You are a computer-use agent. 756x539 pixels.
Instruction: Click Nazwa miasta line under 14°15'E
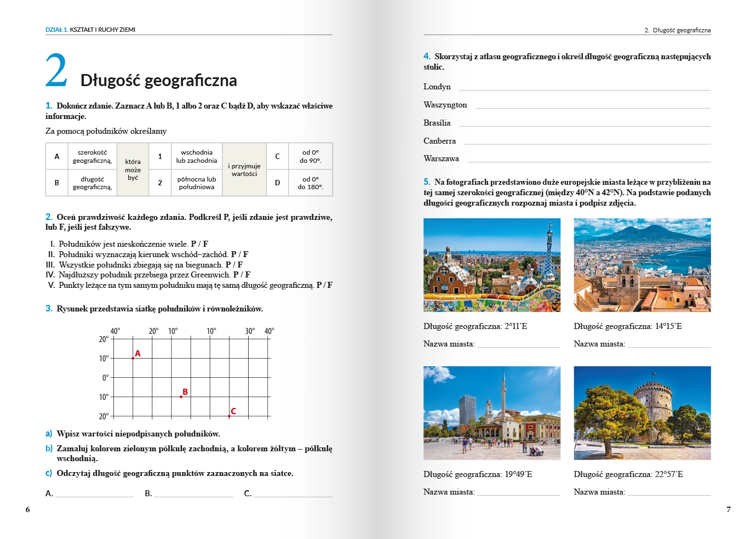click(669, 347)
